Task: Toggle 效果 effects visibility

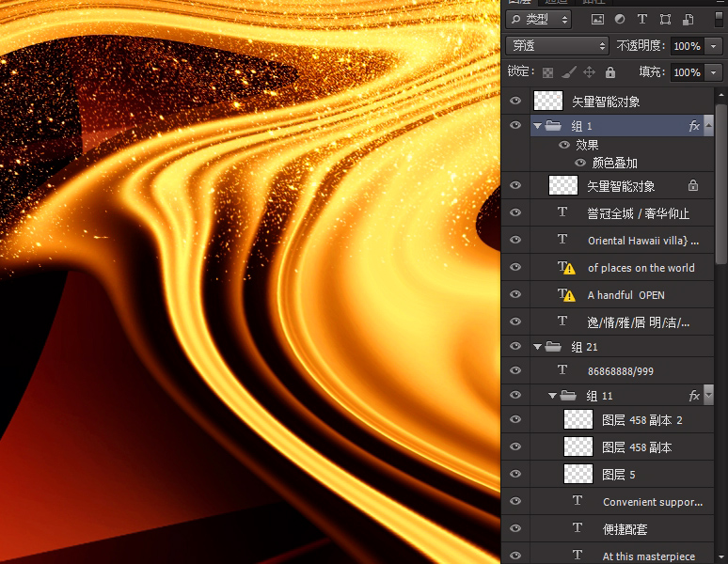Action: point(564,145)
